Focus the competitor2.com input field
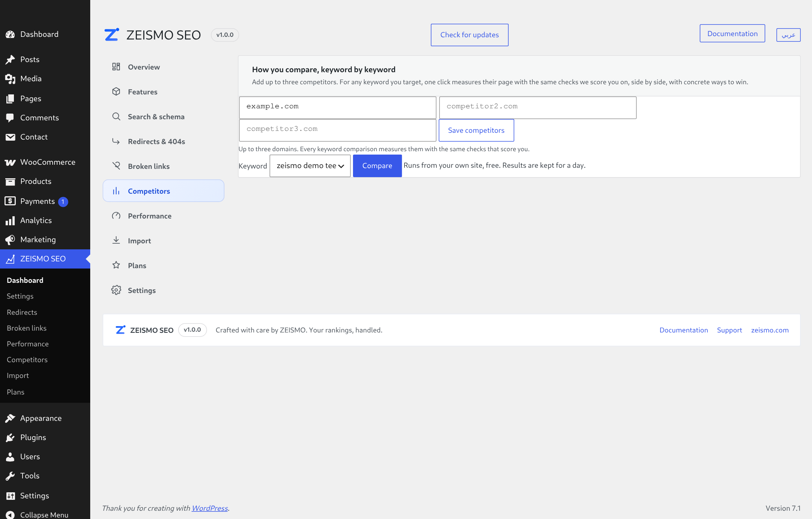The height and width of the screenshot is (519, 812). point(538,108)
